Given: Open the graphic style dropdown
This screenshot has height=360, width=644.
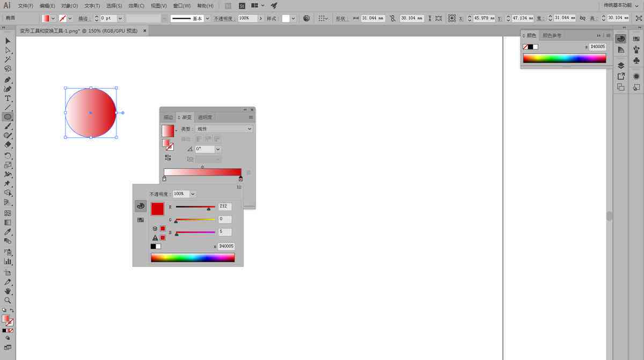Looking at the screenshot, I should click(293, 18).
